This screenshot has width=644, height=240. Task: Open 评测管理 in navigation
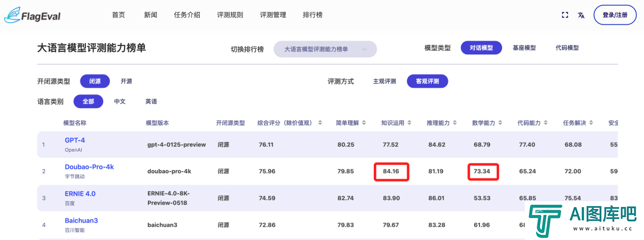tap(273, 15)
